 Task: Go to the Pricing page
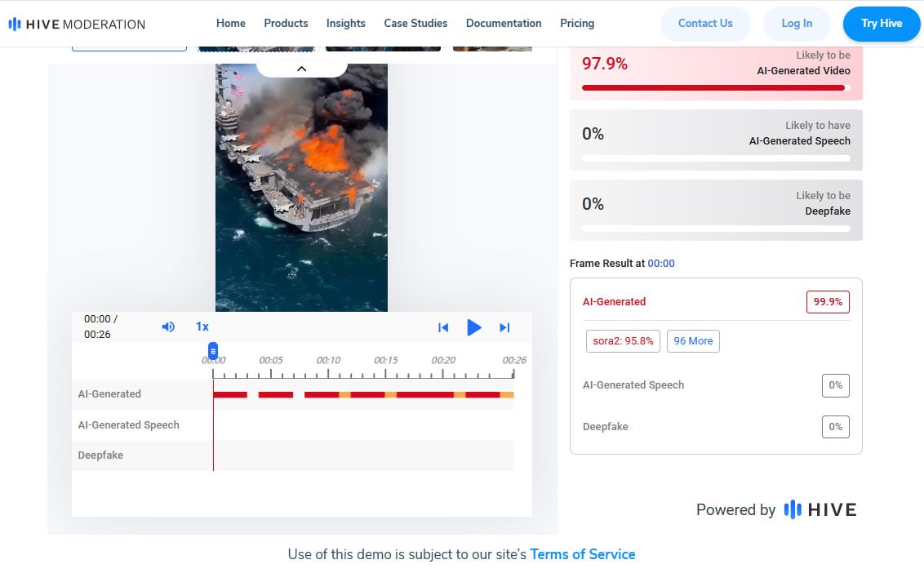(577, 23)
